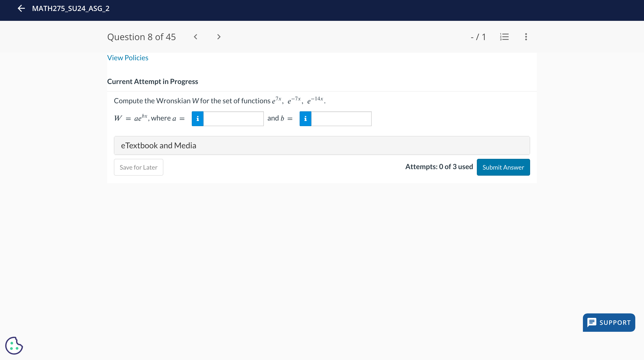The width and height of the screenshot is (644, 360).
Task: Click the cookie preferences icon at bottom left
Action: (x=14, y=345)
